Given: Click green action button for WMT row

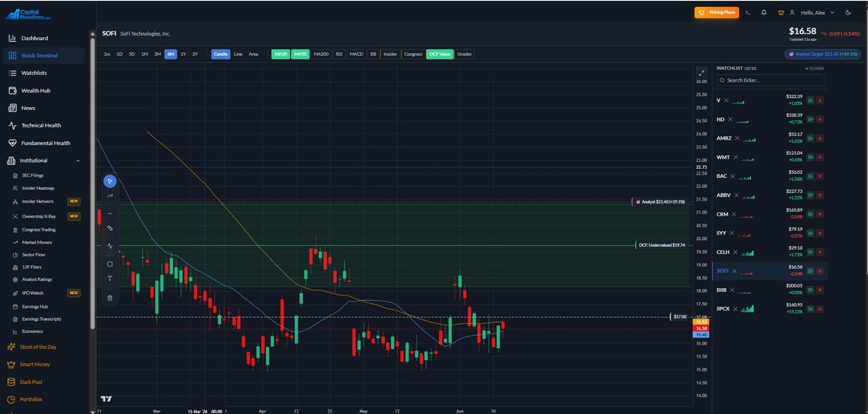Looking at the screenshot, I should point(810,157).
